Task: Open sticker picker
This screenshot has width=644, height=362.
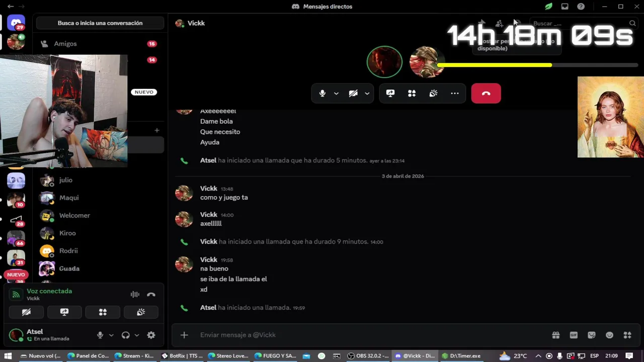Action: point(592,335)
